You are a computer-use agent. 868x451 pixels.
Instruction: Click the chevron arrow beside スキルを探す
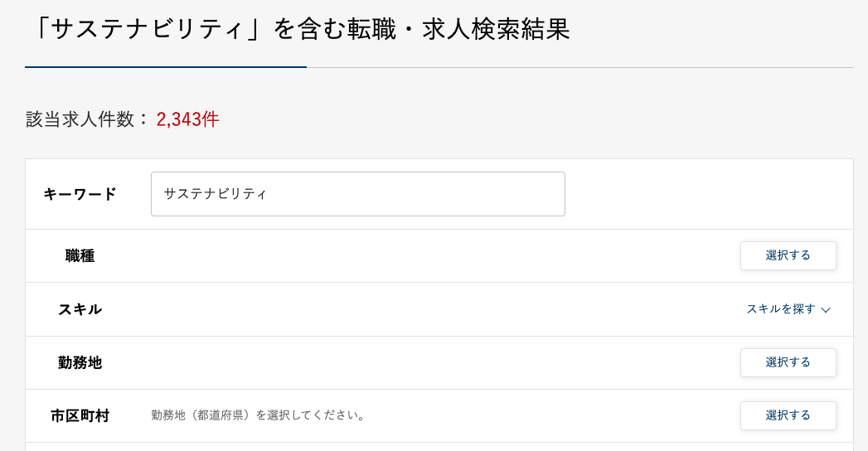[x=826, y=310]
